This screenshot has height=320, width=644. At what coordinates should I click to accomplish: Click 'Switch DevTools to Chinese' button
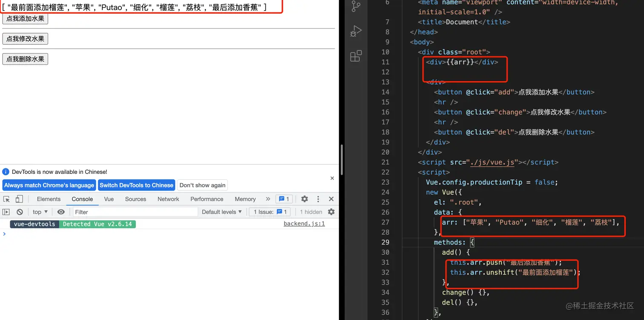pos(137,185)
